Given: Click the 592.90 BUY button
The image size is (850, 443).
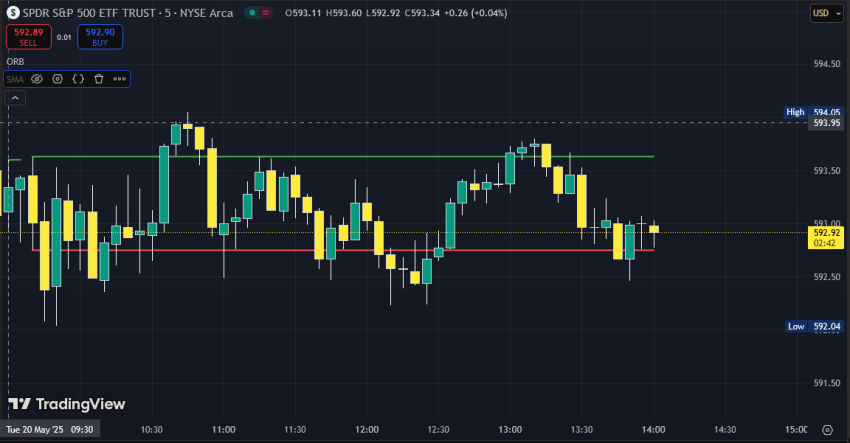Looking at the screenshot, I should pyautogui.click(x=100, y=37).
